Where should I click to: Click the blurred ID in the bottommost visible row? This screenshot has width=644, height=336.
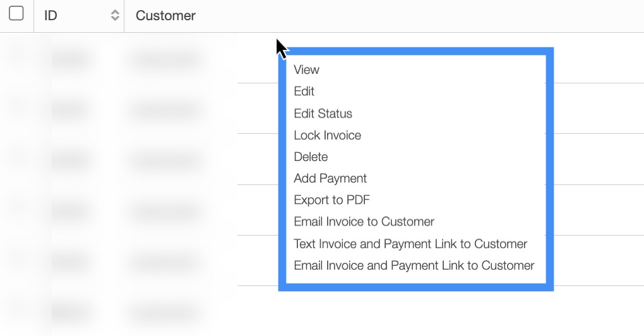tap(70, 313)
